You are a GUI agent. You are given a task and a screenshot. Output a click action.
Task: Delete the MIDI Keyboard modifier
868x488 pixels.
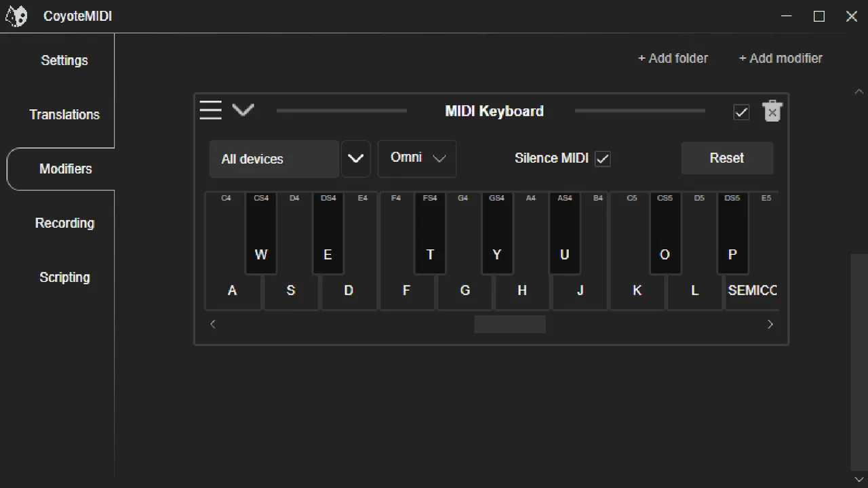coord(772,111)
